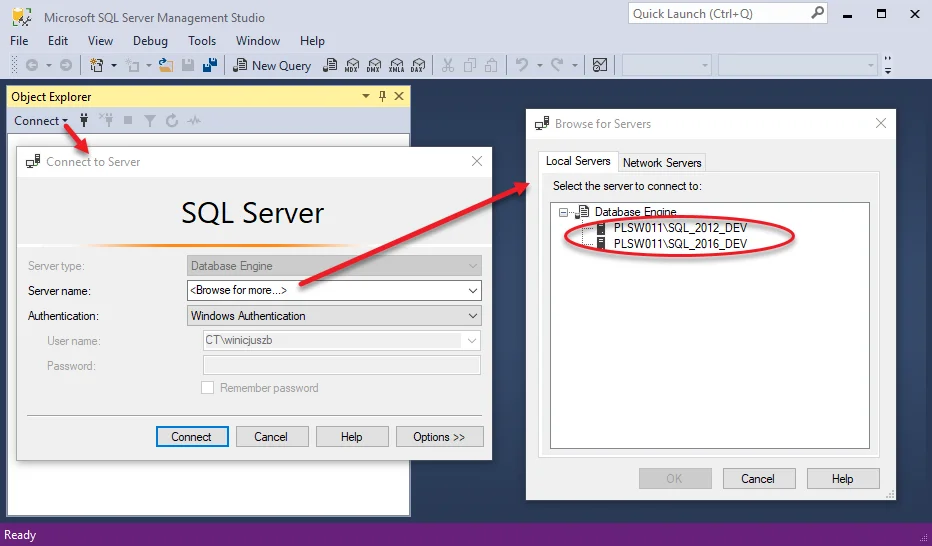Click the Connect Object Explorer plug icon
The image size is (932, 546).
pyautogui.click(x=84, y=121)
